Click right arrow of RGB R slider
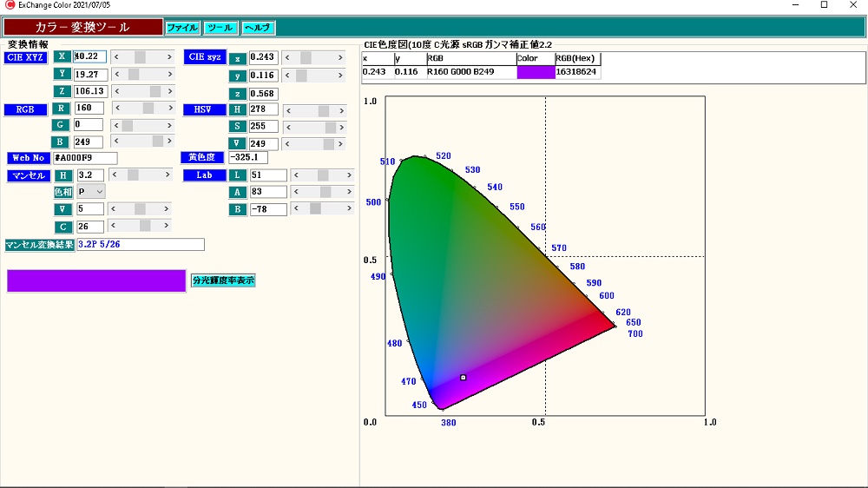Image resolution: width=868 pixels, height=488 pixels. click(x=169, y=109)
